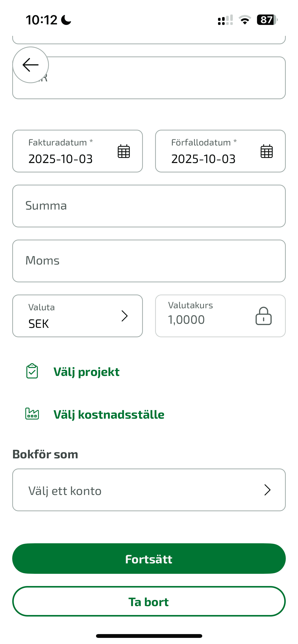Viewport: 298px width, 644px height.
Task: Open the Förfallodatum calendar icon
Action: (267, 151)
